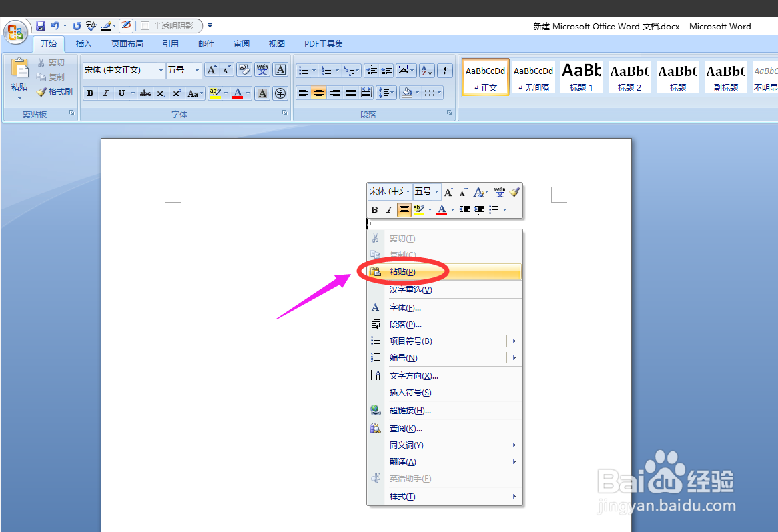Toggle bold on the mini toolbar
778x532 pixels.
375,209
